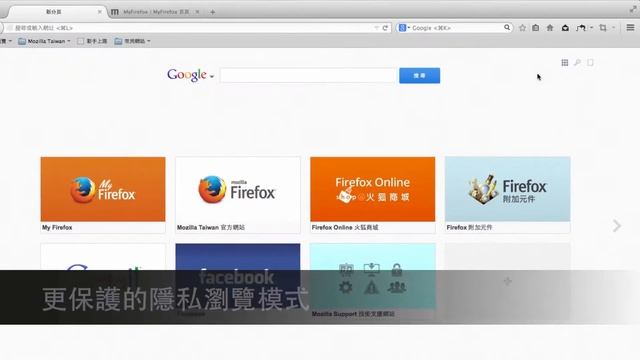The height and width of the screenshot is (360, 640).
Task: Open the Mozilla Taiwan bookmarks folder
Action: [x=44, y=41]
